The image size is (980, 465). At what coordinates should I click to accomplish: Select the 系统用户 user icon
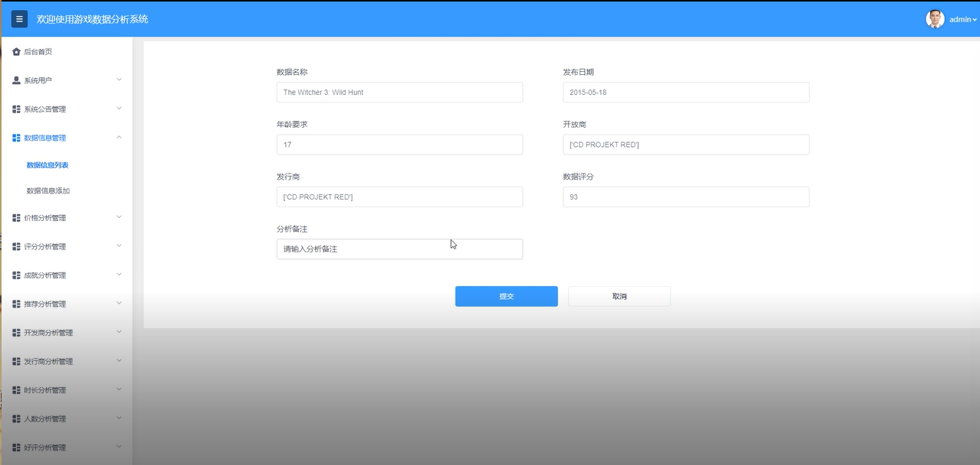pos(16,80)
